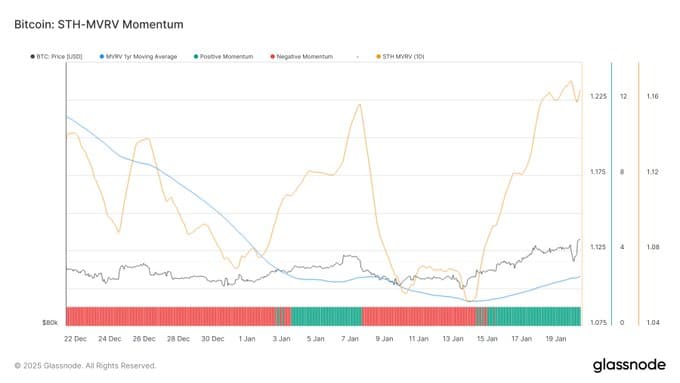Click the 17 Jan date axis label
680x383 pixels.
pyautogui.click(x=521, y=339)
